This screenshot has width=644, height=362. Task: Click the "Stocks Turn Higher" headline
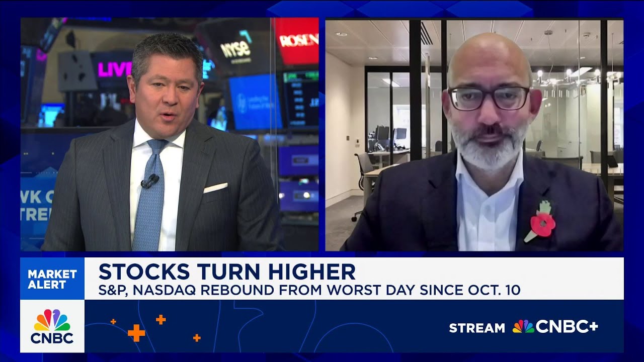(227, 272)
